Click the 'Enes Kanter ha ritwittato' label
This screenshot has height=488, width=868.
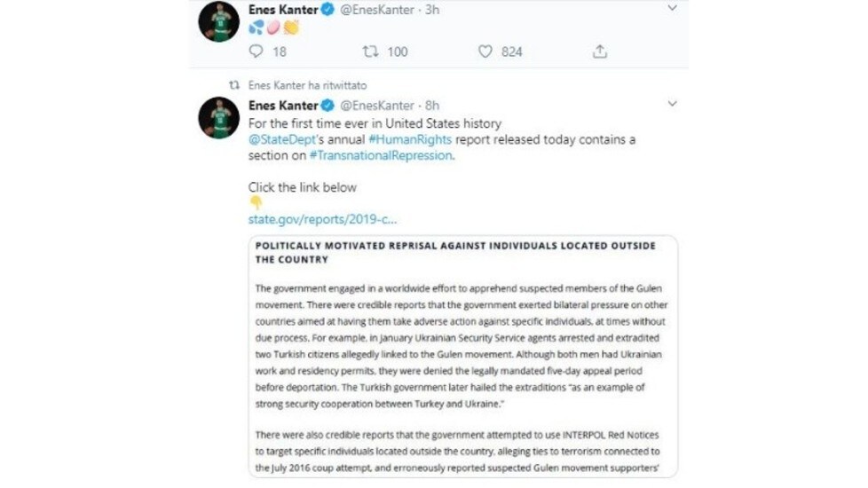click(307, 85)
